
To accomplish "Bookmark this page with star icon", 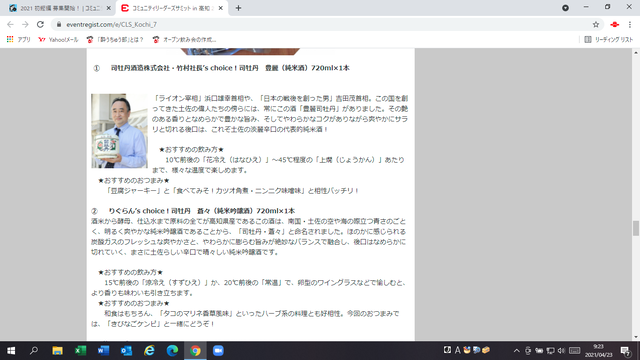I will (596, 24).
